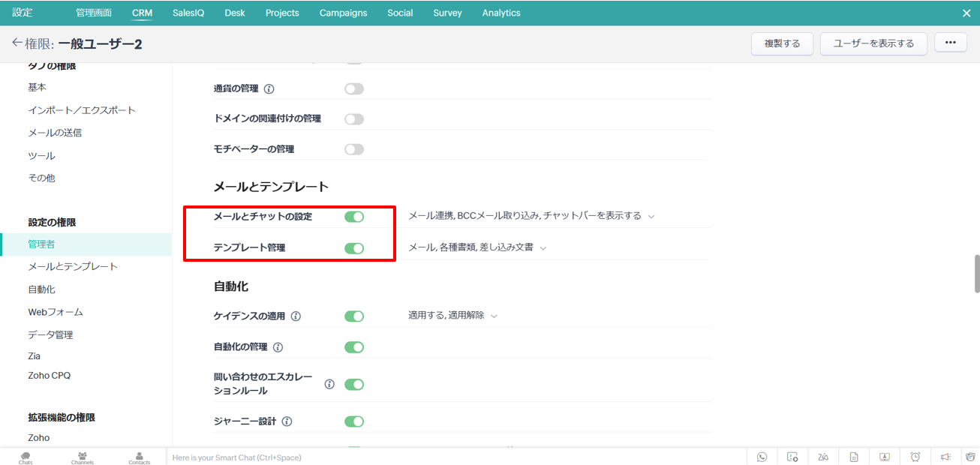The image size is (980, 465).
Task: Switch to the Campaigns tab
Action: point(344,13)
